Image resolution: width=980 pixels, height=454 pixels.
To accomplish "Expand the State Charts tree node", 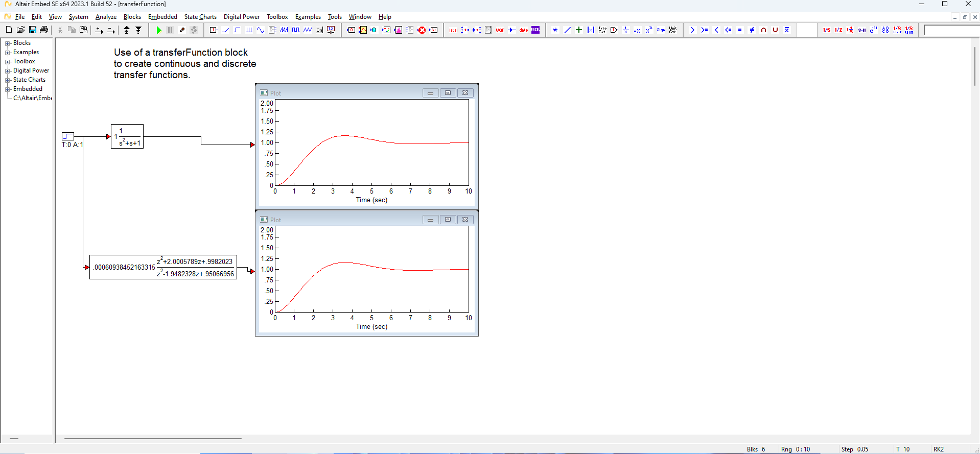I will click(8, 80).
